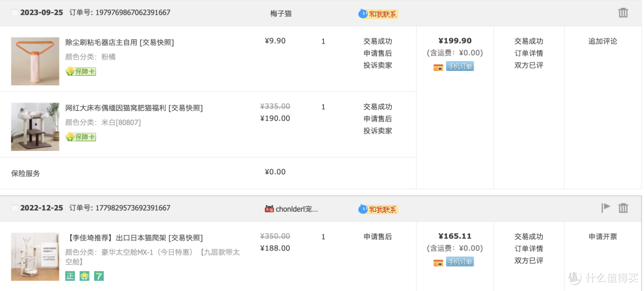Click the date 2023-09-25
This screenshot has height=291, width=644.
tap(42, 13)
